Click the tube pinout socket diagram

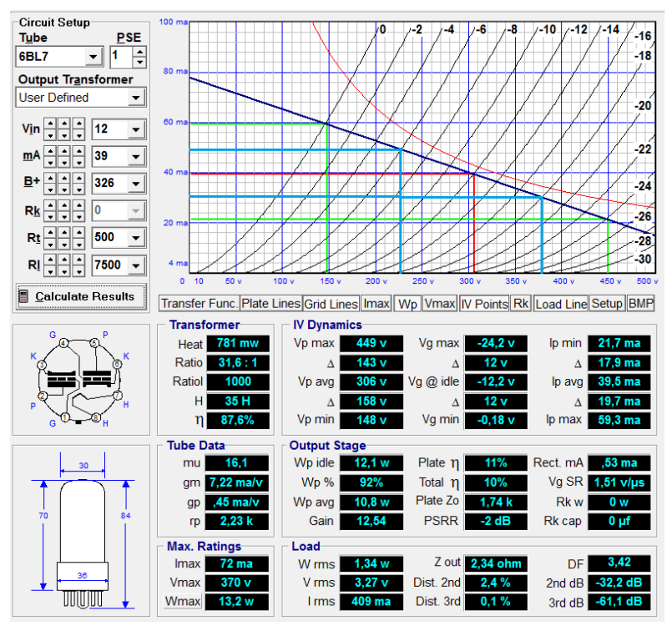tap(80, 376)
